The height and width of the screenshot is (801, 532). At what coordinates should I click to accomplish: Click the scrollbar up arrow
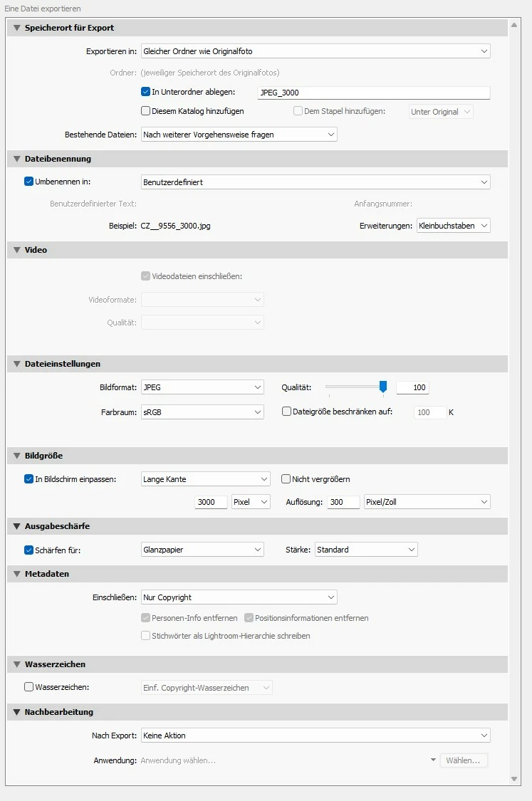514,24
